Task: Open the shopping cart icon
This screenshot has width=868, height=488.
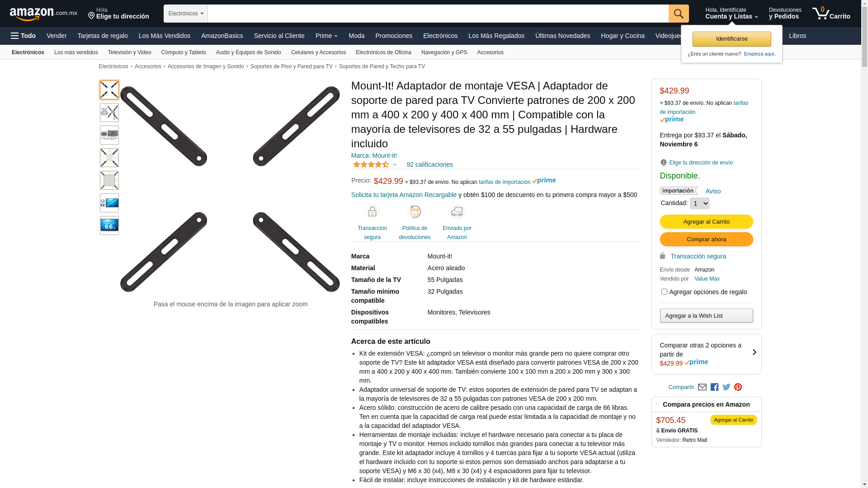Action: click(831, 14)
